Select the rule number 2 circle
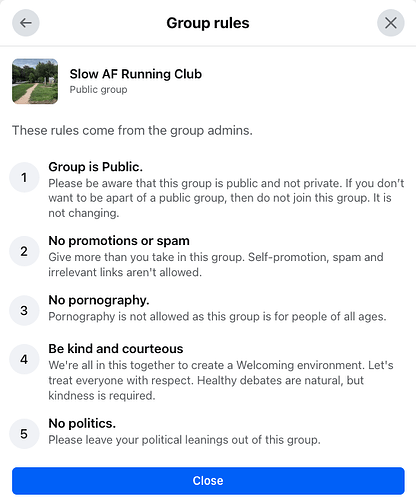This screenshot has width=416, height=500. click(24, 251)
